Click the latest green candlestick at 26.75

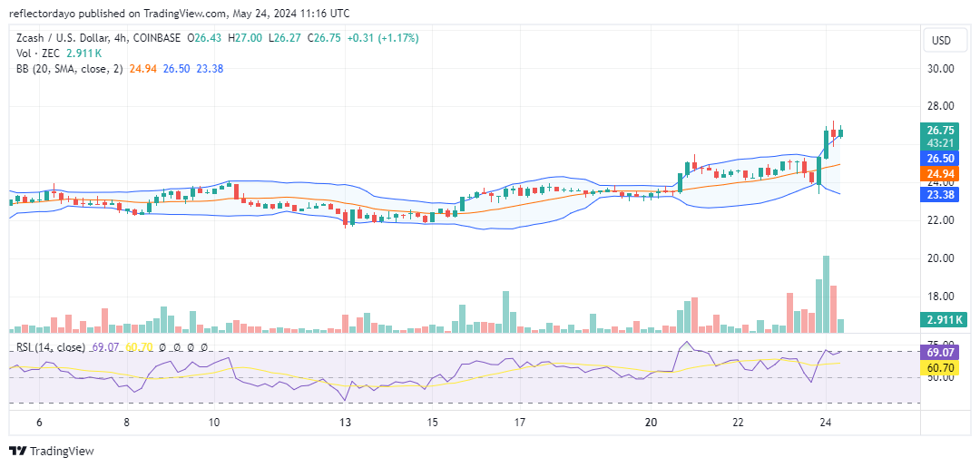click(x=840, y=132)
